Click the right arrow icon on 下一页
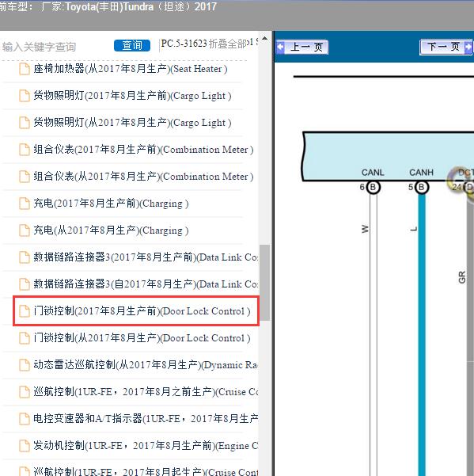This screenshot has width=474, height=476. (468, 47)
